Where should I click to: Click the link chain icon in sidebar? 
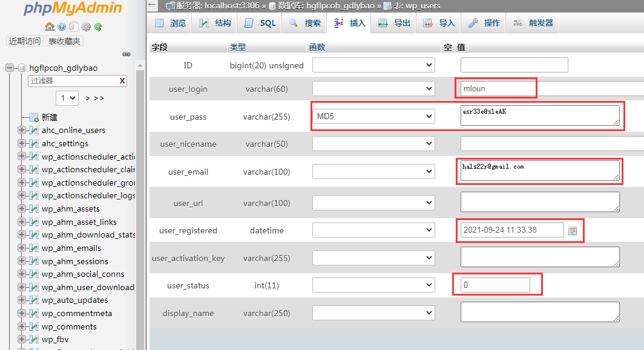pos(126,54)
